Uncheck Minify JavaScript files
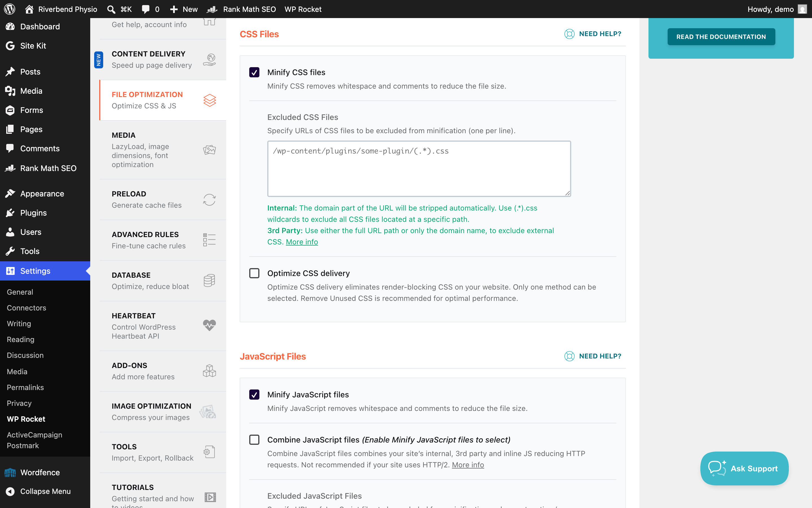 tap(254, 395)
